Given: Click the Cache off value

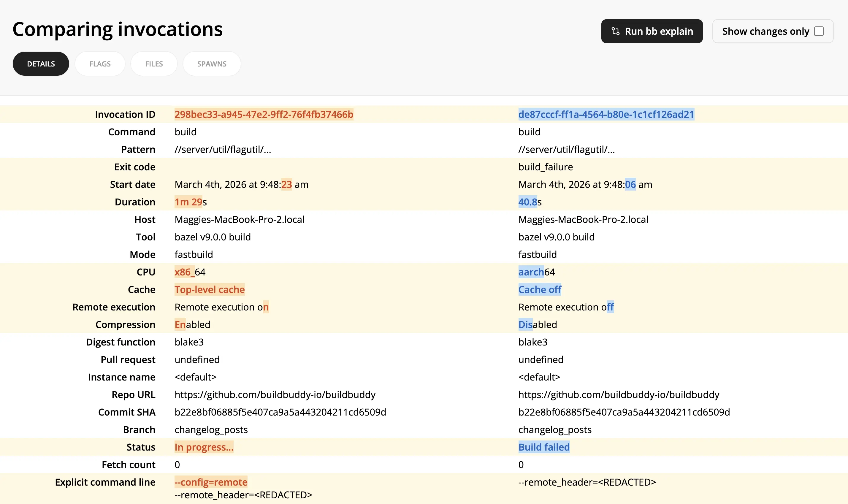Looking at the screenshot, I should click(540, 290).
